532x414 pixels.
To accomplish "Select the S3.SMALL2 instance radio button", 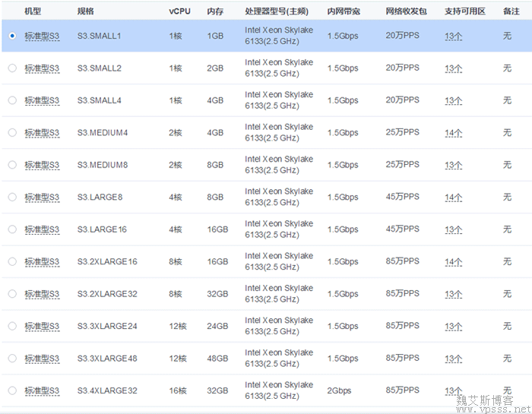I will pyautogui.click(x=12, y=68).
